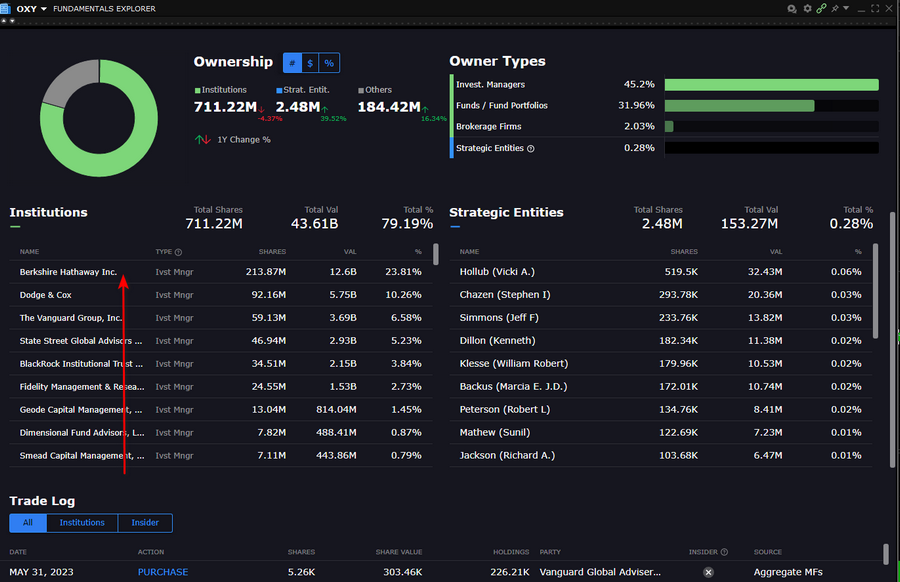Open the title bar dropdown arrow menu
Screen dimensions: 900x582
[x=847, y=8]
